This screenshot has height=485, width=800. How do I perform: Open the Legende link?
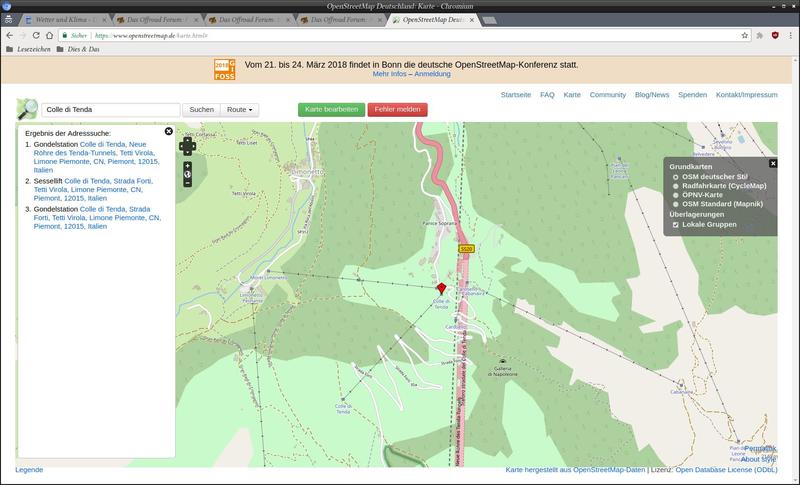coord(29,470)
